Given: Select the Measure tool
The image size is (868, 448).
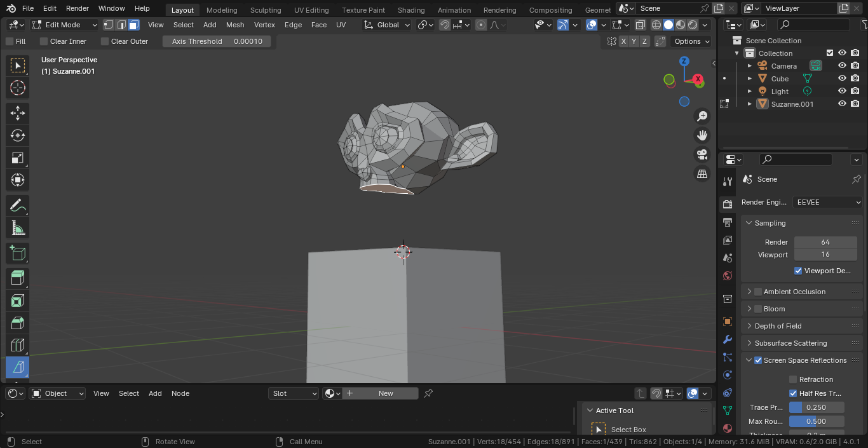Looking at the screenshot, I should (x=18, y=227).
